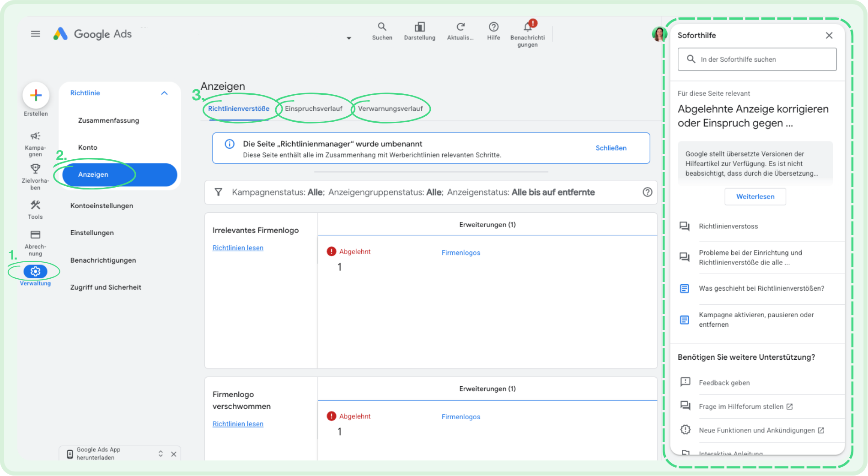The height and width of the screenshot is (476, 868).
Task: Open Zugriff und Sicherheit menu item
Action: pos(106,287)
